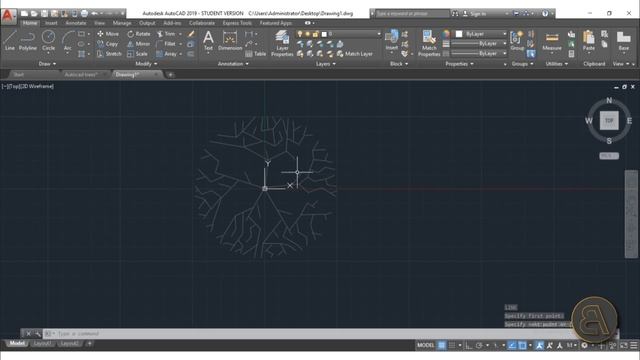Click the navigation bar vertical strip
Screen dimensions: 640x360
(x=631, y=214)
